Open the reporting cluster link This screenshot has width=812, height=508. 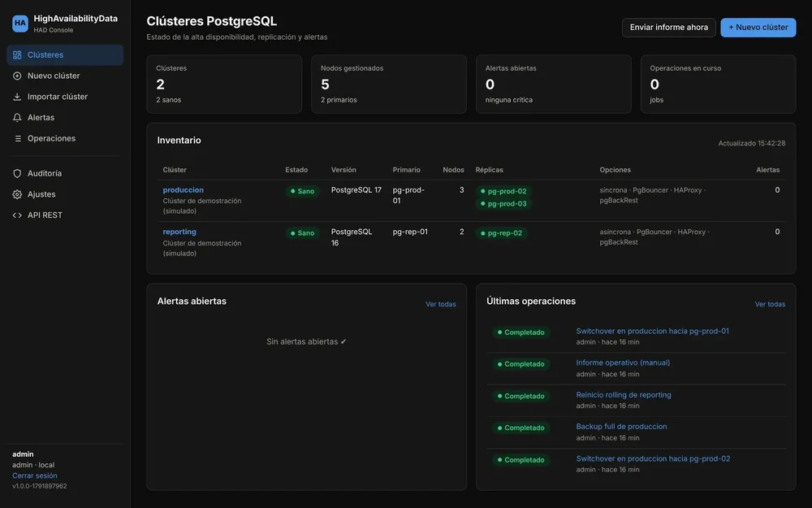tap(179, 232)
